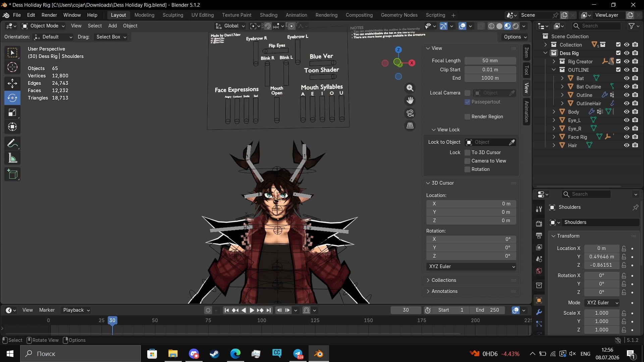Click the pan view hand icon
Screen dimensions: 644x362
[x=410, y=100]
